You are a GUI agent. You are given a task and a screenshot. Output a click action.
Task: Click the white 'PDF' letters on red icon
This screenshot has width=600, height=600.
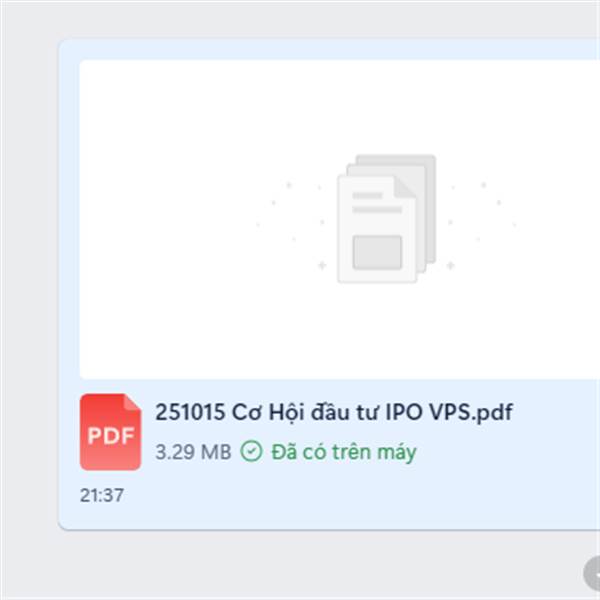(x=111, y=435)
